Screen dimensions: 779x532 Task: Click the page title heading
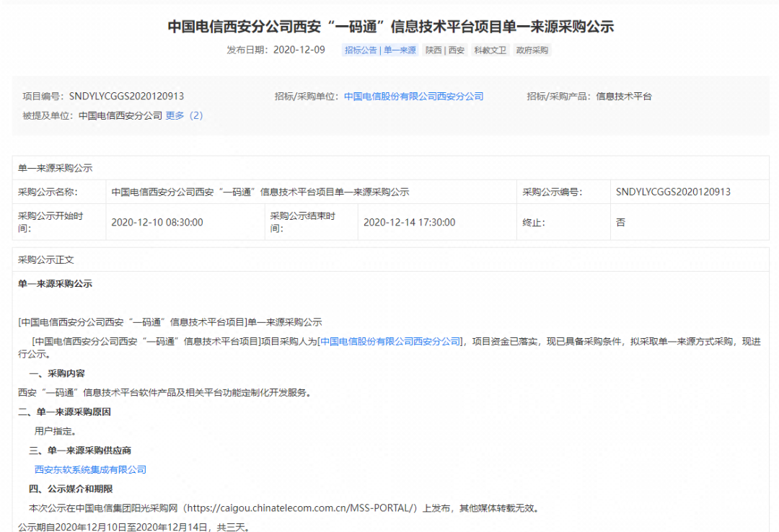tap(390, 27)
